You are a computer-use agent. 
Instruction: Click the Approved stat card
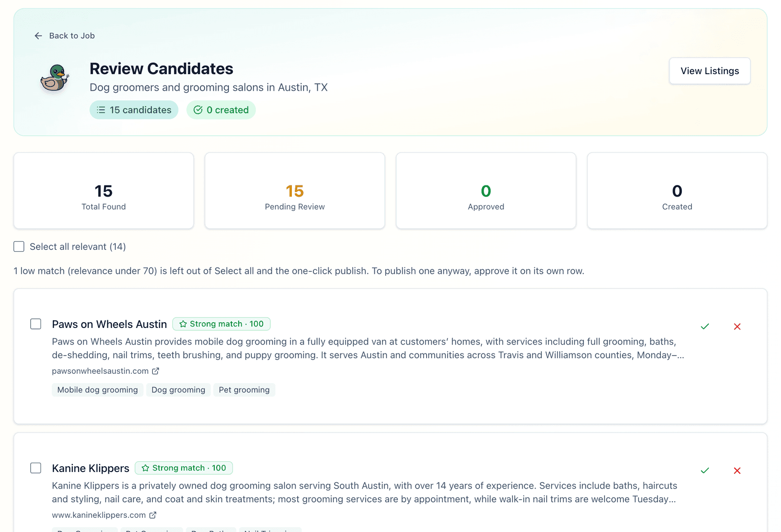[x=486, y=191]
